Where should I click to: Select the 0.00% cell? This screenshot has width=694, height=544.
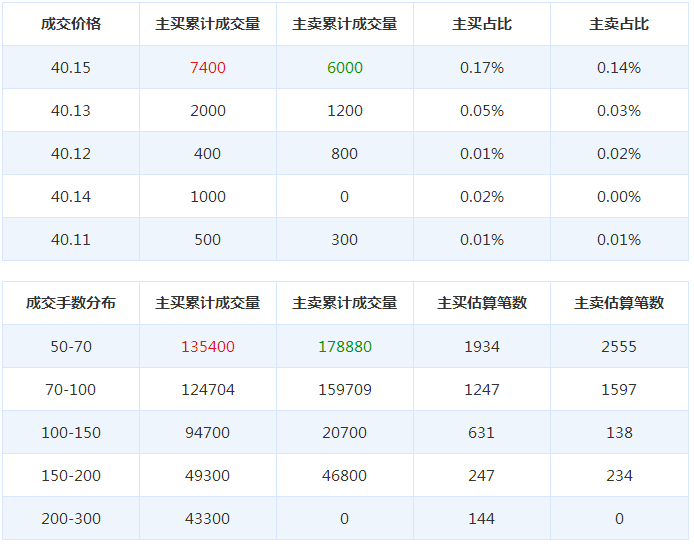click(619, 197)
